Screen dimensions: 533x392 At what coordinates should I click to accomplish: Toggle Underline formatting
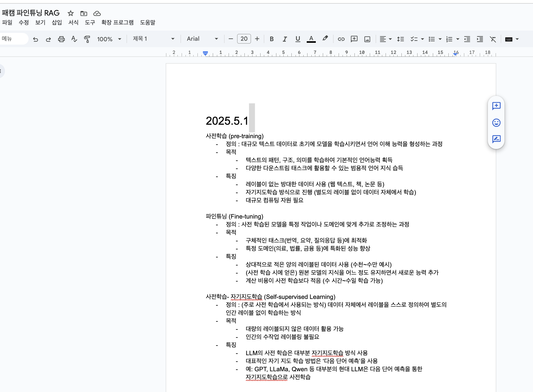click(298, 39)
